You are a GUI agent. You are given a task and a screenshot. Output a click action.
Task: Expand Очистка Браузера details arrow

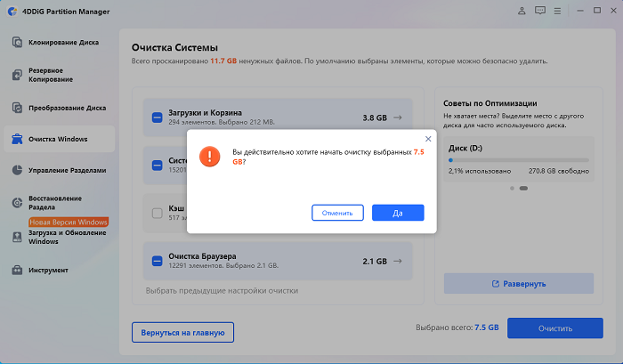pyautogui.click(x=398, y=261)
